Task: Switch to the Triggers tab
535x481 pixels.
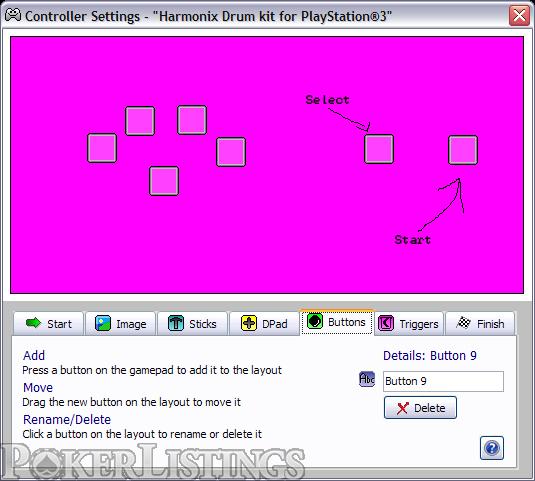Action: [409, 323]
